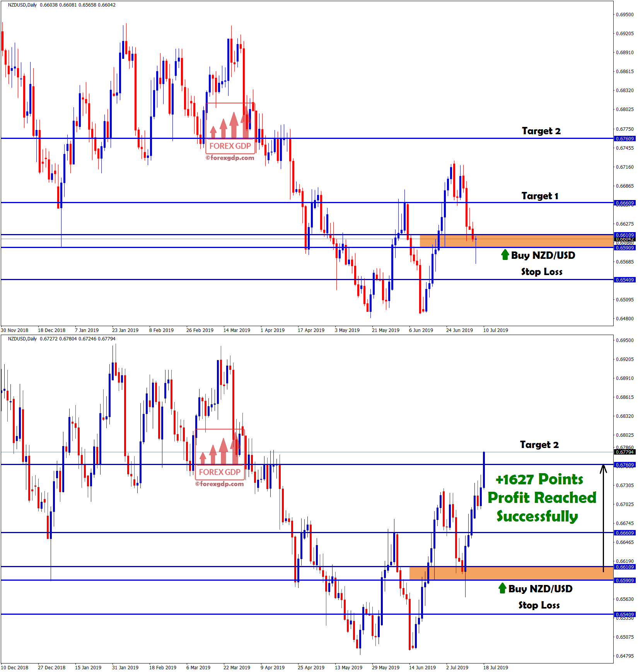Screen dimensions: 638x672
Task: Click the 22 Mar 2019 date on the time axis
Action: click(237, 667)
